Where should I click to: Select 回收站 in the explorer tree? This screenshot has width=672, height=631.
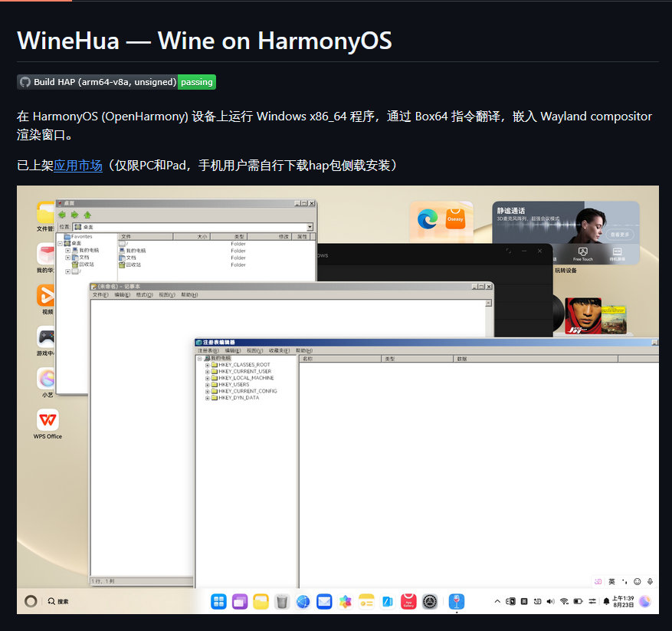coord(84,265)
